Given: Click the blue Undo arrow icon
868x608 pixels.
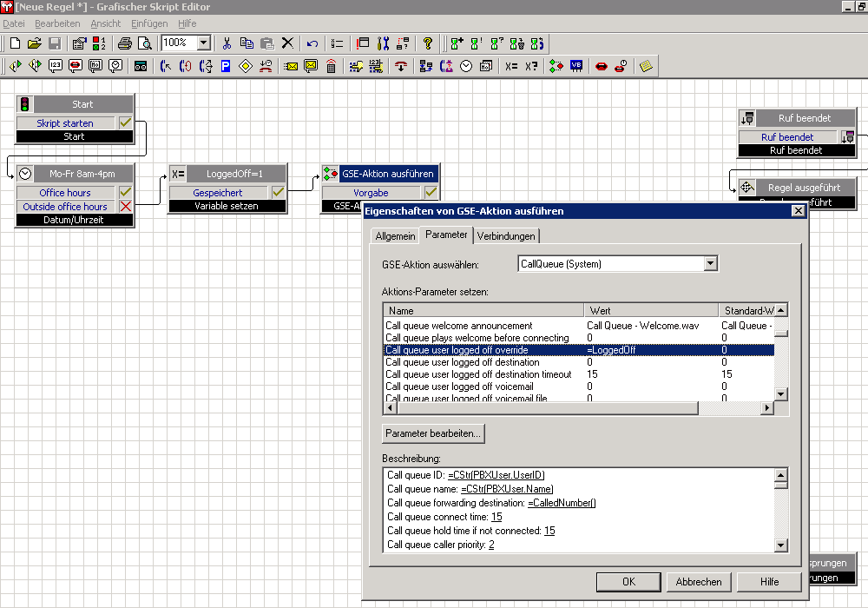Looking at the screenshot, I should pos(312,43).
